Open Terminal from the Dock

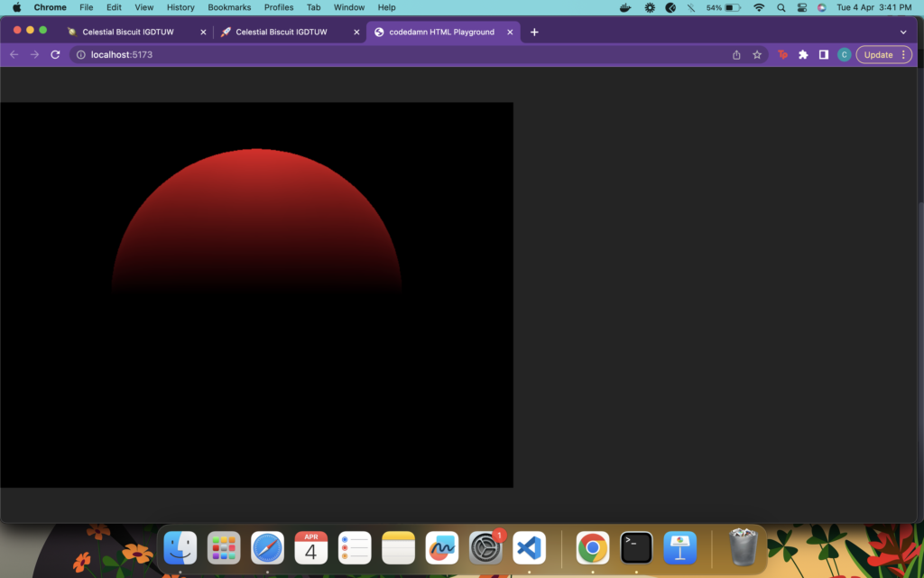[x=636, y=548]
